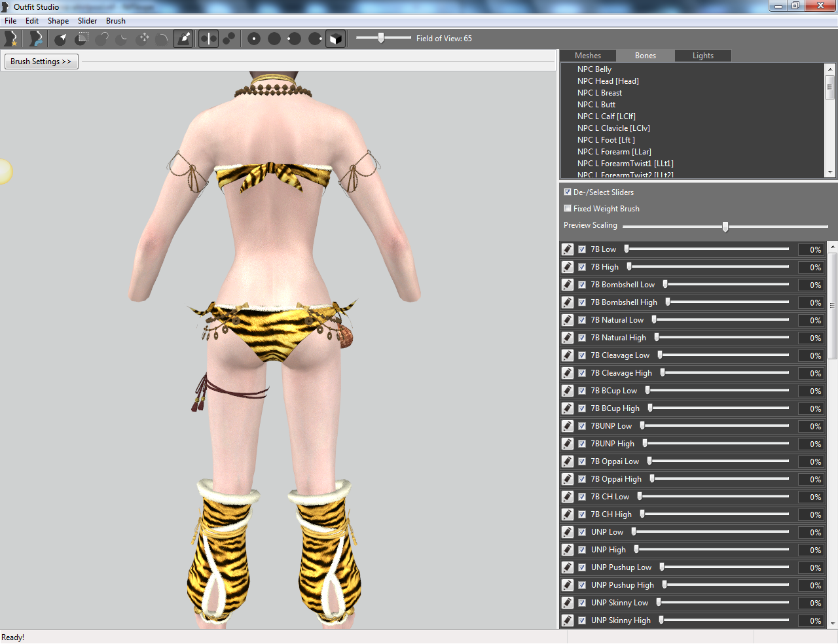Toggle connected points editing icon
This screenshot has height=644, width=838.
click(229, 39)
